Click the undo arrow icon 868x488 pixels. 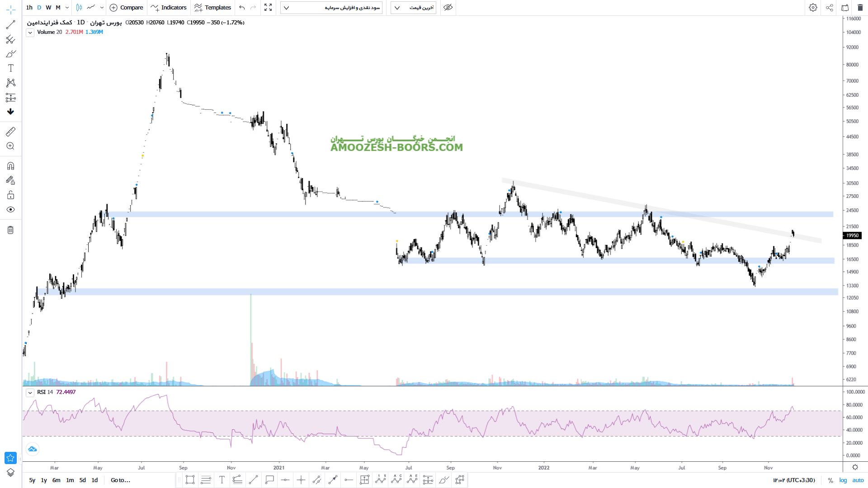pos(242,8)
